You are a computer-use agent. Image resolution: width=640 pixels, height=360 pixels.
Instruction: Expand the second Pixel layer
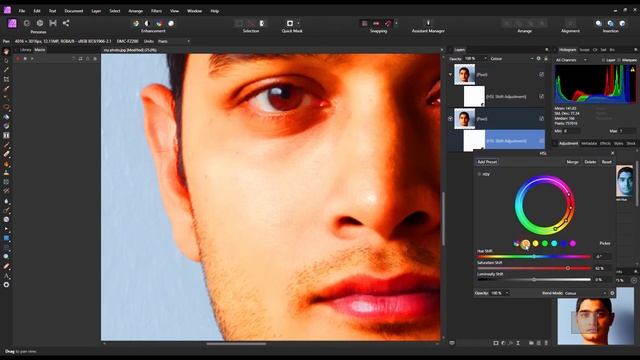click(451, 119)
